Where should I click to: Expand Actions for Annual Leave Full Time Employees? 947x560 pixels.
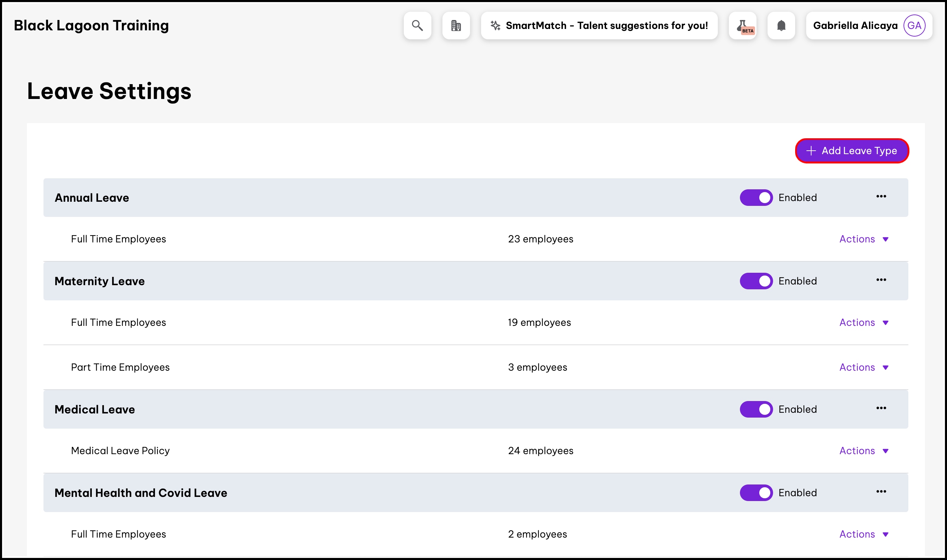(863, 239)
